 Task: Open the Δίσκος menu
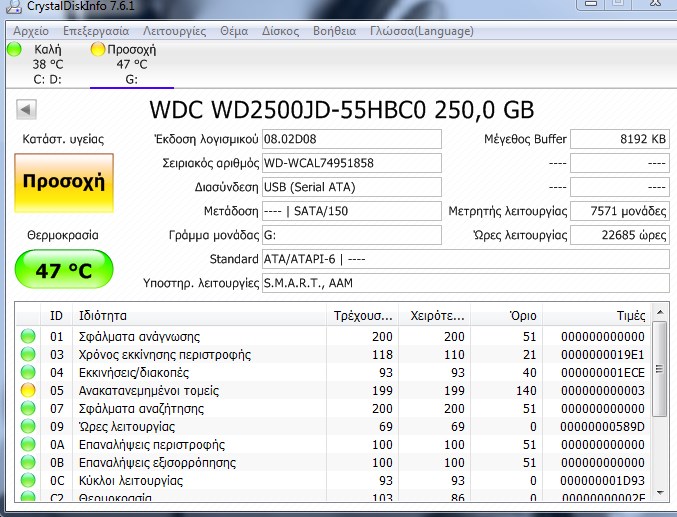[x=280, y=31]
